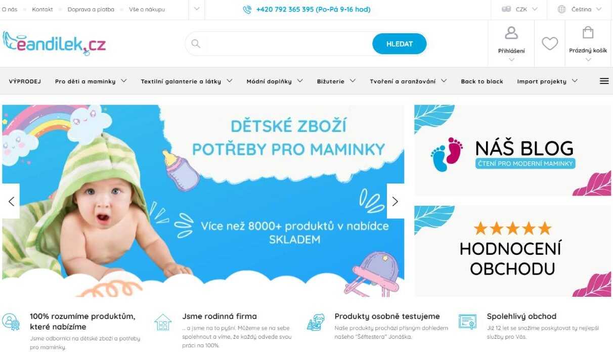This screenshot has height=364, width=613.
Task: Open the CZK currency dropdown
Action: [519, 10]
